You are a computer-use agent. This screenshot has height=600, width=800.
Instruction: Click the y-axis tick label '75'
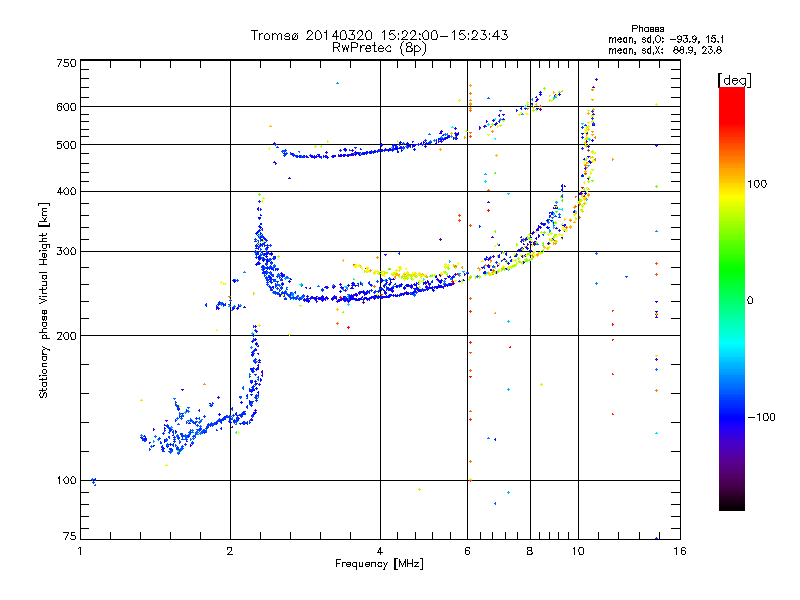pos(70,536)
